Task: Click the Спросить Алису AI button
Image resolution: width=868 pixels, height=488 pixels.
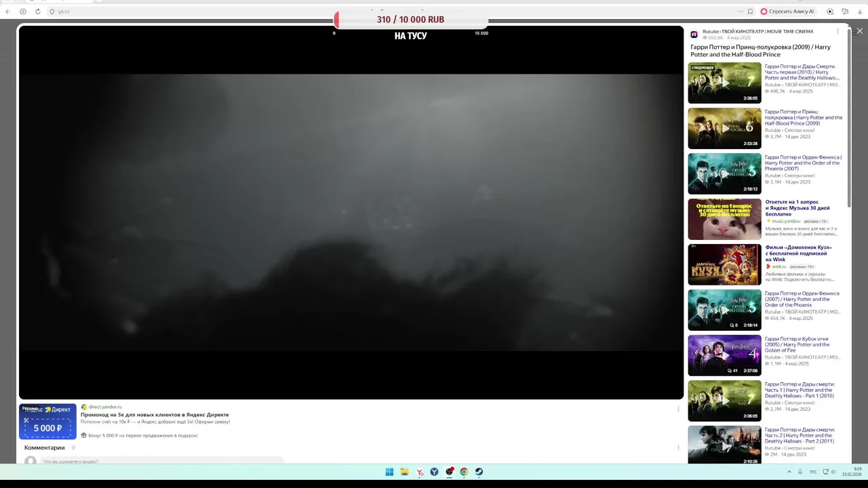Action: point(787,12)
